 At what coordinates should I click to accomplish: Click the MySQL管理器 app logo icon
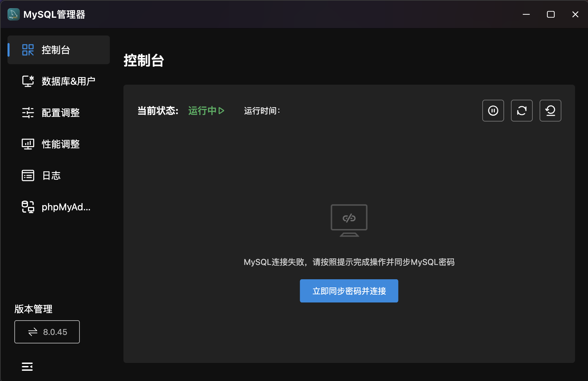click(14, 14)
